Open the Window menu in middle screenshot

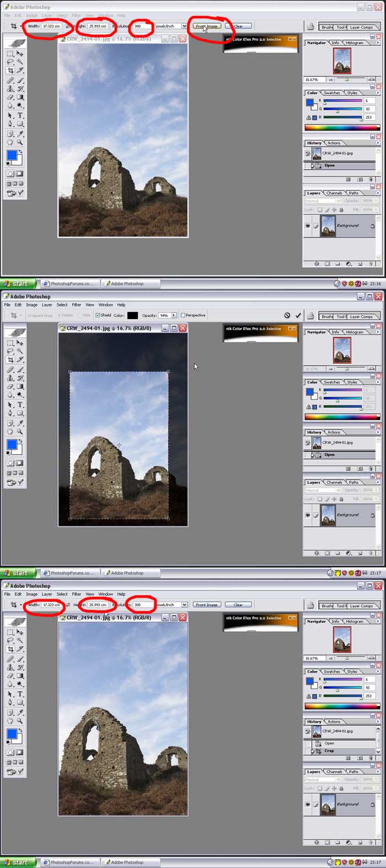click(x=106, y=305)
